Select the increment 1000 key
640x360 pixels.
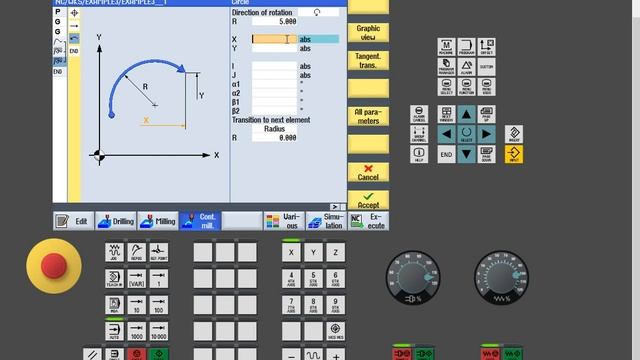tap(136, 331)
